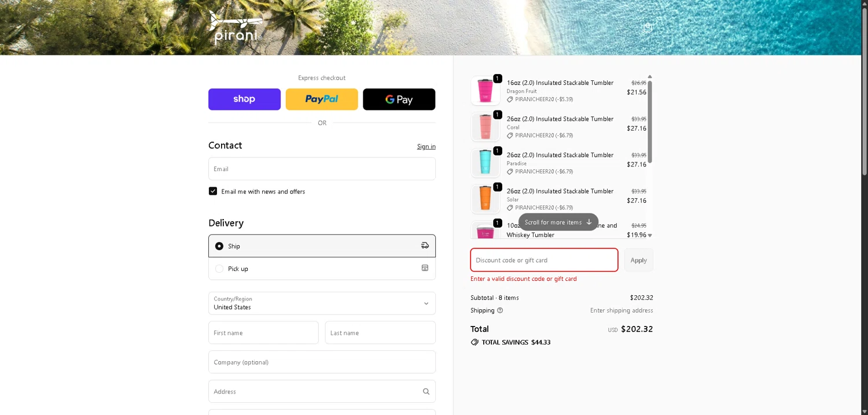Click the Scroll for more items pill
Viewport: 868px width, 415px height.
(x=558, y=222)
